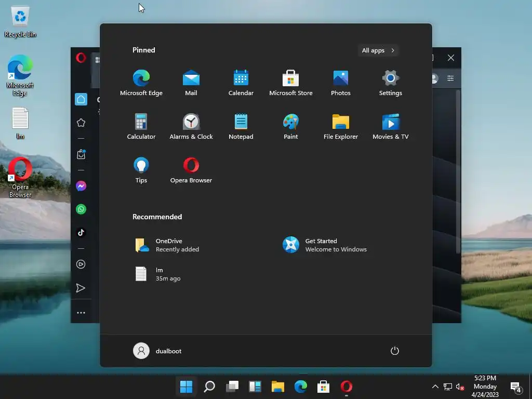Open Opera sidebar Bookmarks star icon
The image size is (532, 399).
[x=81, y=123]
